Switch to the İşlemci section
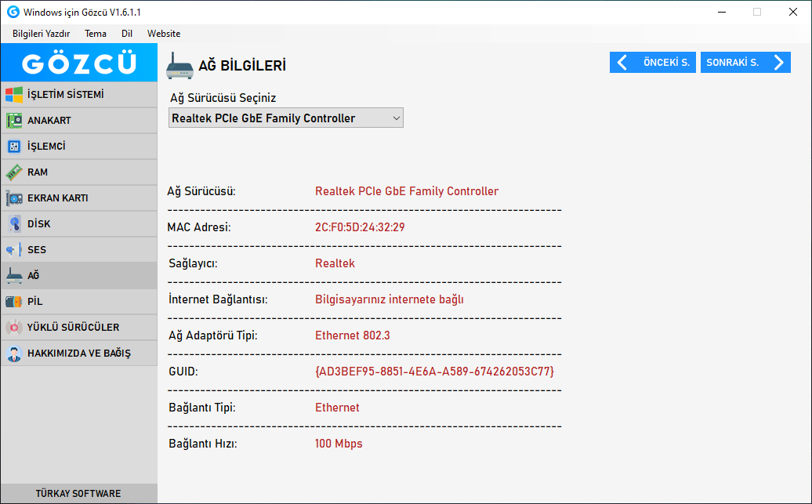This screenshot has width=812, height=504. 79,146
